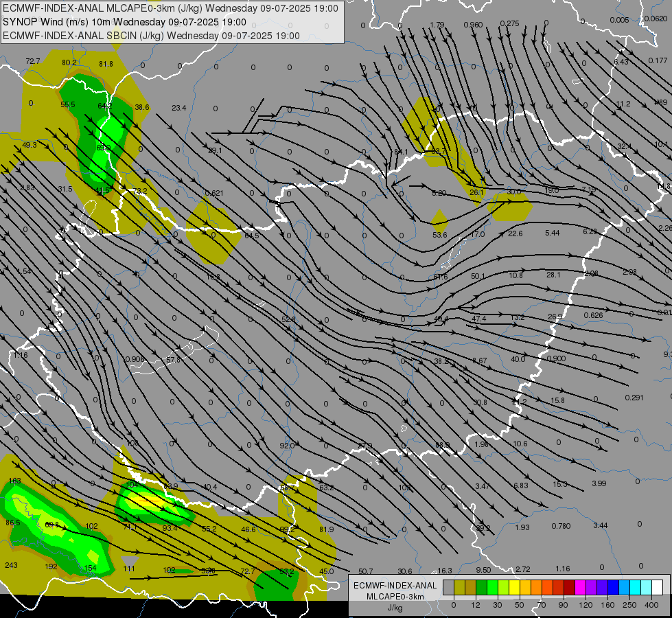672x618 pixels.
Task: Click the map value 31.5
Action: [65, 189]
